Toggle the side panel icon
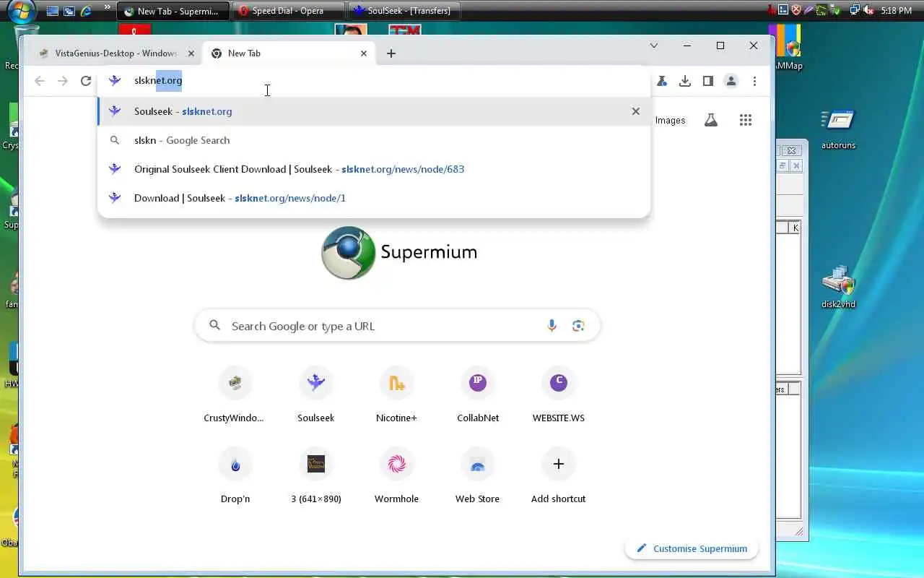The height and width of the screenshot is (578, 924). (708, 81)
